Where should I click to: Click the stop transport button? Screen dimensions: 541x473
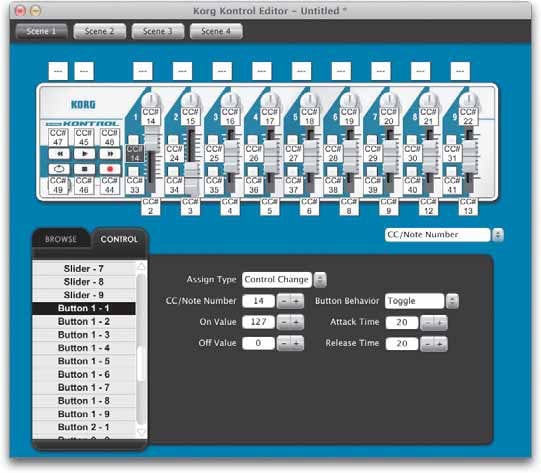click(x=85, y=169)
